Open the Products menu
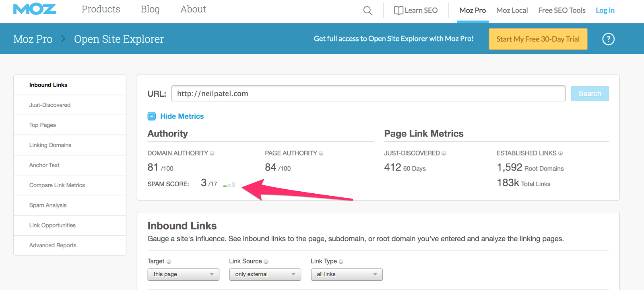This screenshot has width=644, height=290. (101, 9)
